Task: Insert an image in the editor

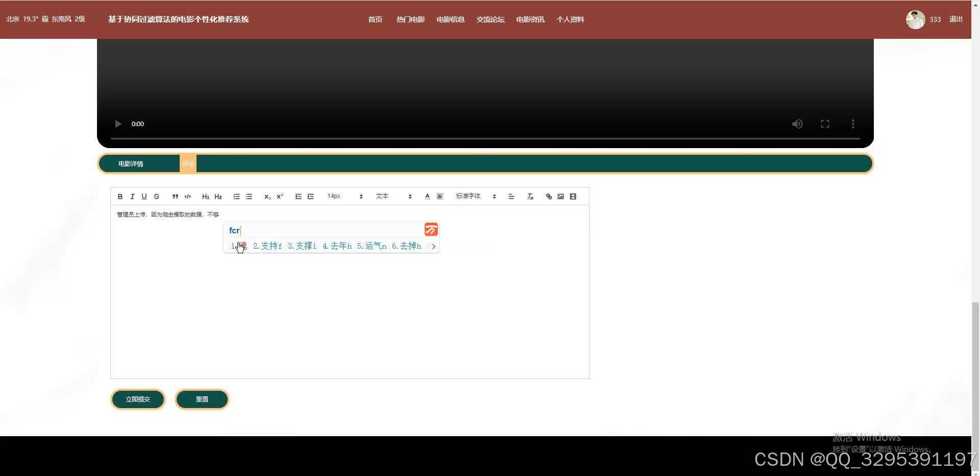Action: [561, 197]
